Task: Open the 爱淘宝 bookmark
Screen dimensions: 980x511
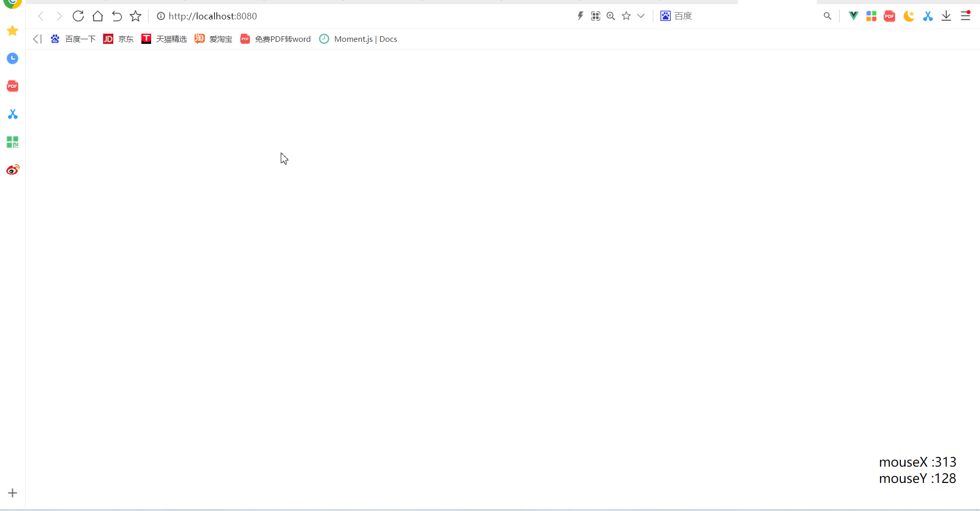Action: coord(213,39)
